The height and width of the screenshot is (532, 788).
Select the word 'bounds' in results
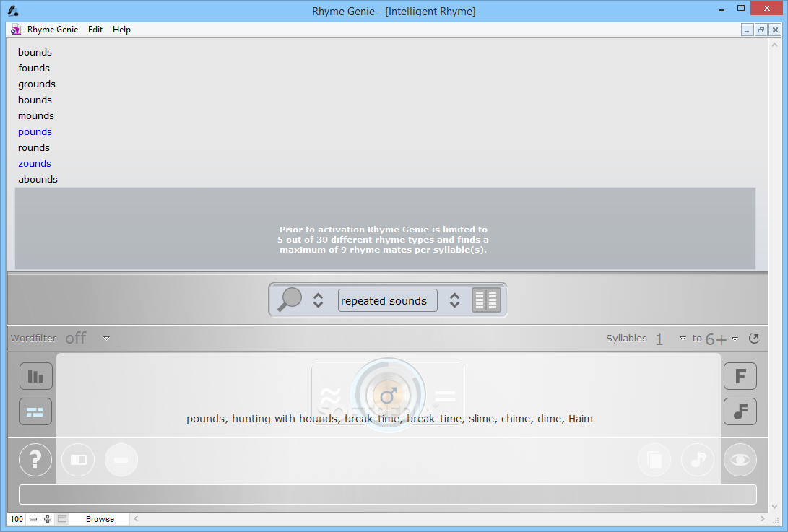(35, 52)
